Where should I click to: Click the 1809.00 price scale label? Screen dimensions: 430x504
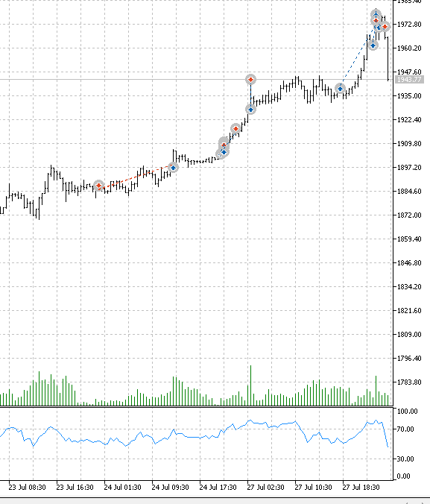coord(409,334)
